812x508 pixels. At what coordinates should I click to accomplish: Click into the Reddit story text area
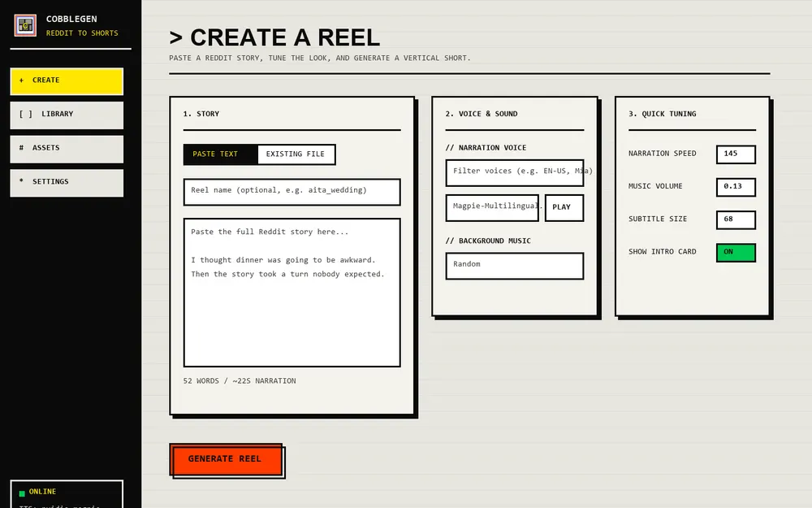click(x=292, y=293)
